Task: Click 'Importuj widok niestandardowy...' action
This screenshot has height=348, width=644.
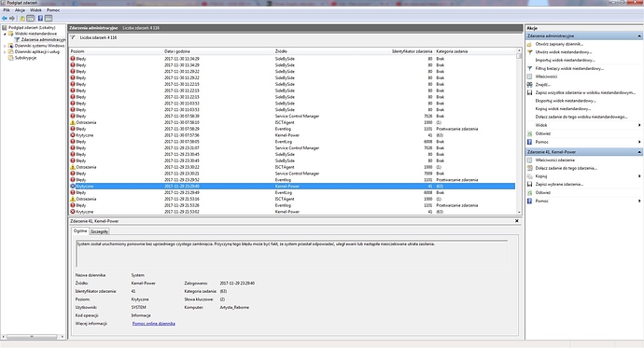Action: [x=565, y=61]
